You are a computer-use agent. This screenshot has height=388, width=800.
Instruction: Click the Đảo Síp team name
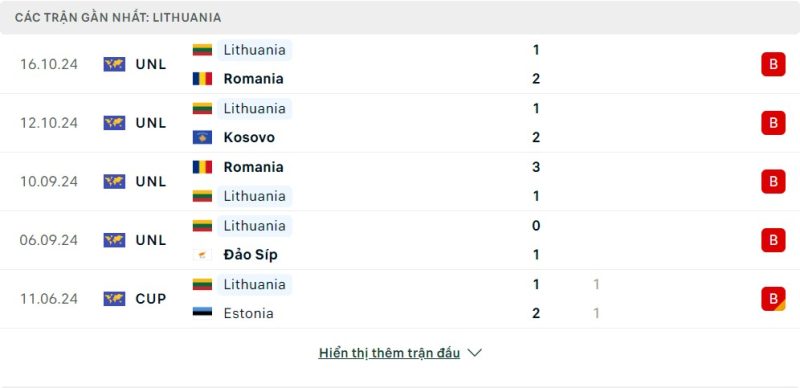[x=251, y=255]
